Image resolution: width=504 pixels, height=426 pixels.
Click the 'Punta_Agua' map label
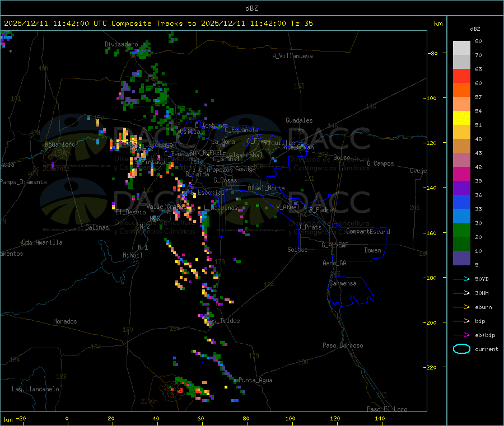(255, 380)
